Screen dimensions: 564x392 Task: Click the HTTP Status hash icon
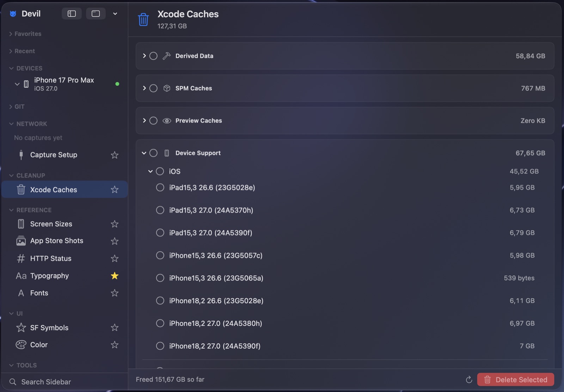point(21,258)
